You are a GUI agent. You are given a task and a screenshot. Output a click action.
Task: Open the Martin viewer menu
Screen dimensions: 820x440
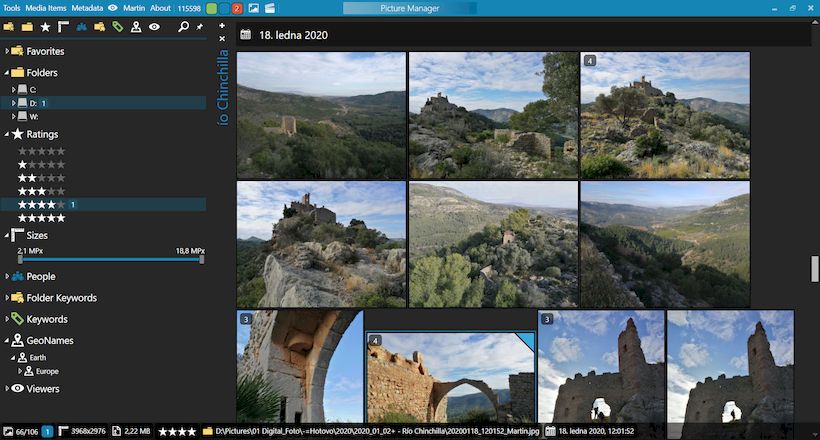[134, 8]
